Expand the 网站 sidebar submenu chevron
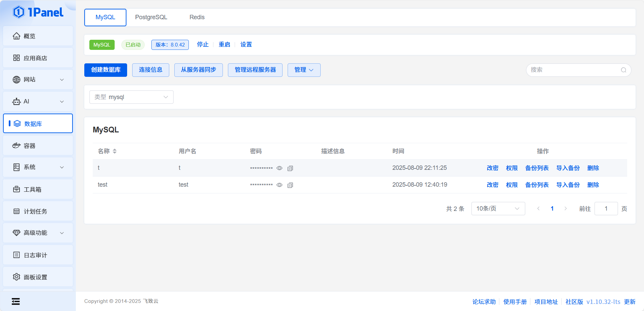 [62, 80]
